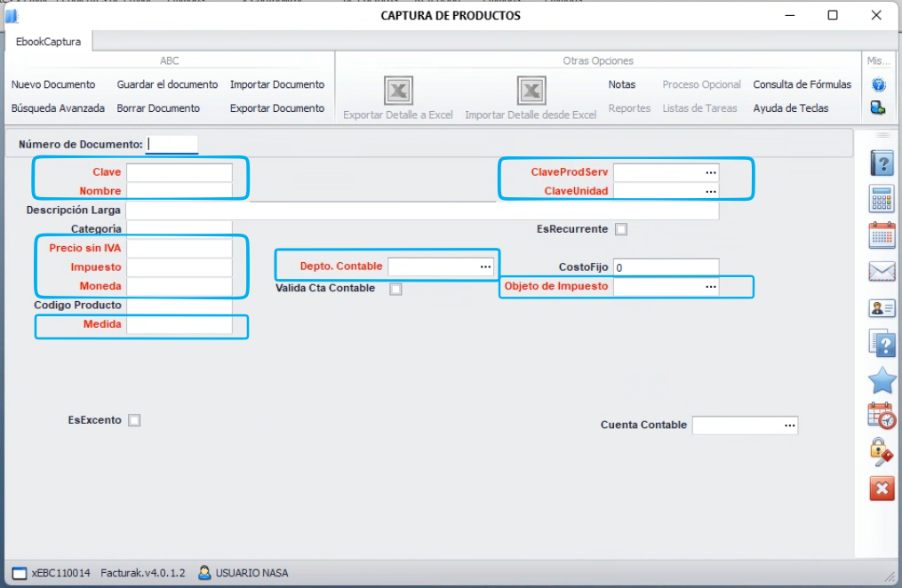The width and height of the screenshot is (902, 588).
Task: Toggle the EsExcento checkbox
Action: coord(134,420)
